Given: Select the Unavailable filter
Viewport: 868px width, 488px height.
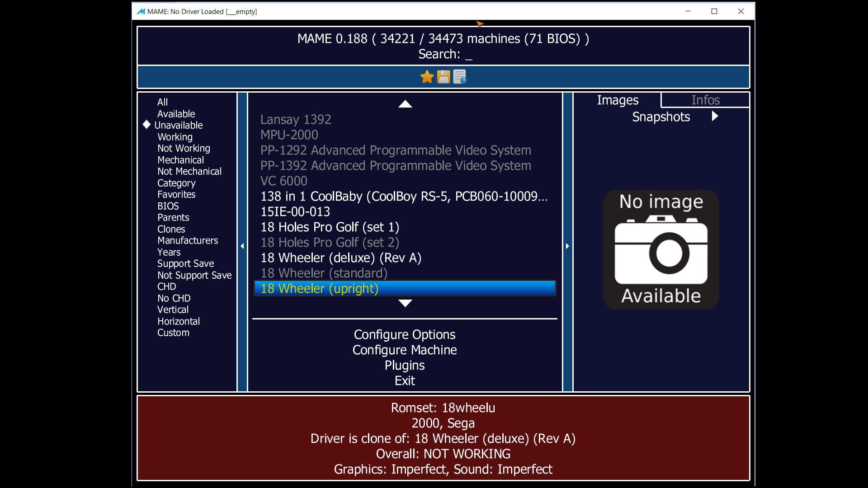Looking at the screenshot, I should [179, 125].
